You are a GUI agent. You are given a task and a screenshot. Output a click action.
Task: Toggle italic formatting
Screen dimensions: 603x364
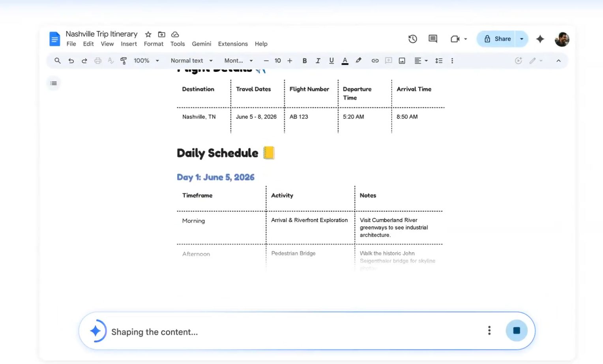click(x=318, y=61)
